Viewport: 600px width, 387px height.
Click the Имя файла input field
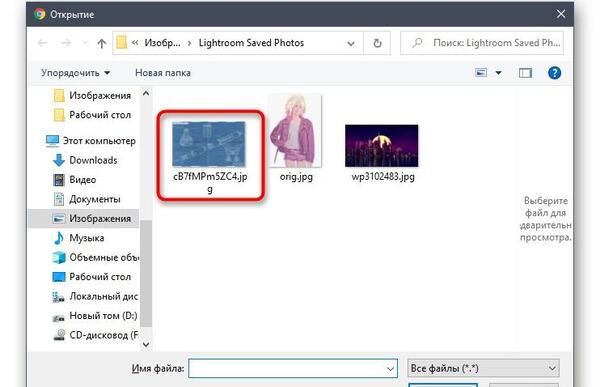(293, 368)
